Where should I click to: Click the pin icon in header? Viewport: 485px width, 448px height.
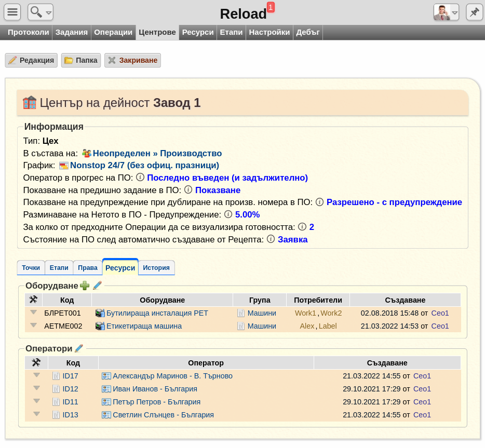tap(474, 12)
